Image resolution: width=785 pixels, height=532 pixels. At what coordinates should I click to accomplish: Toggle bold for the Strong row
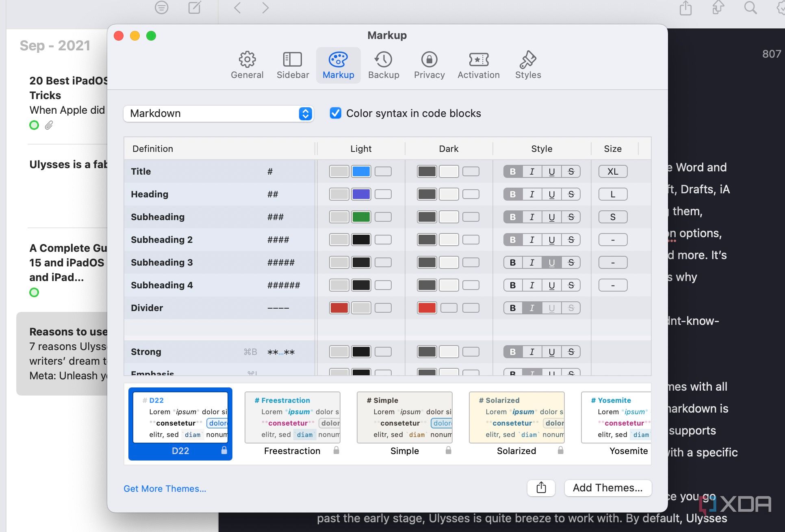[x=513, y=352]
